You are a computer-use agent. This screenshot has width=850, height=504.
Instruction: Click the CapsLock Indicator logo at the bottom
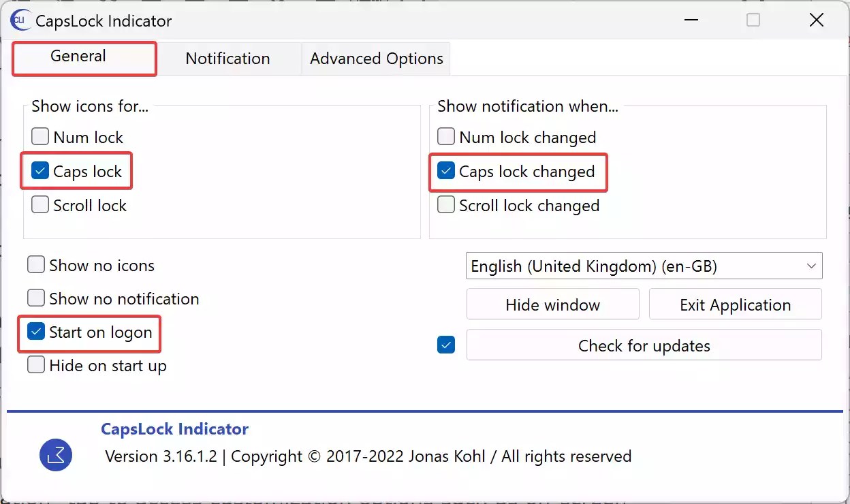[x=56, y=455]
